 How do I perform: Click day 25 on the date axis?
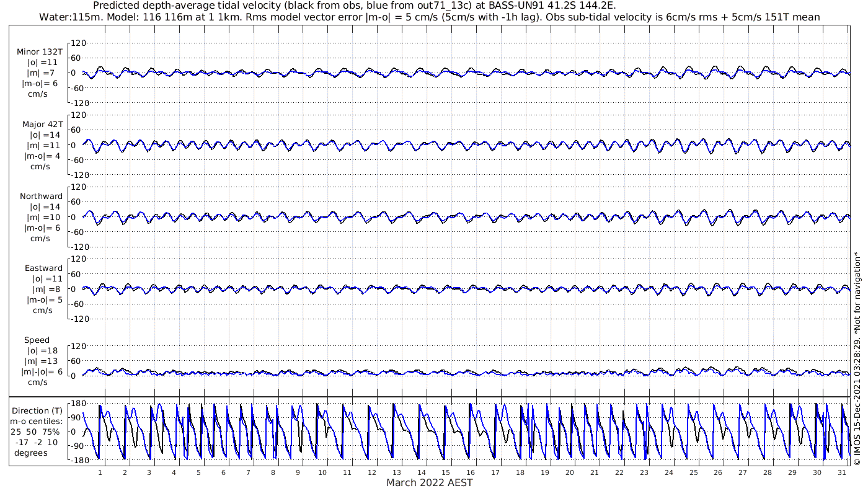(693, 472)
